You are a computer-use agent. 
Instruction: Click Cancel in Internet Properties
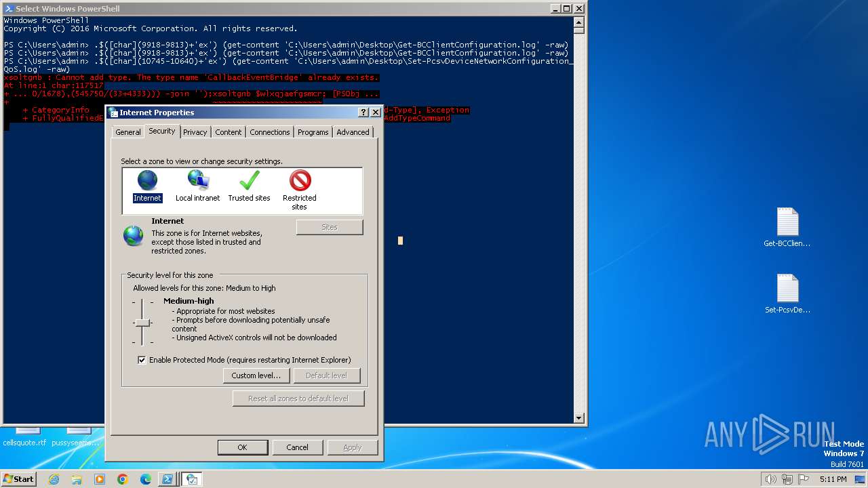point(297,447)
